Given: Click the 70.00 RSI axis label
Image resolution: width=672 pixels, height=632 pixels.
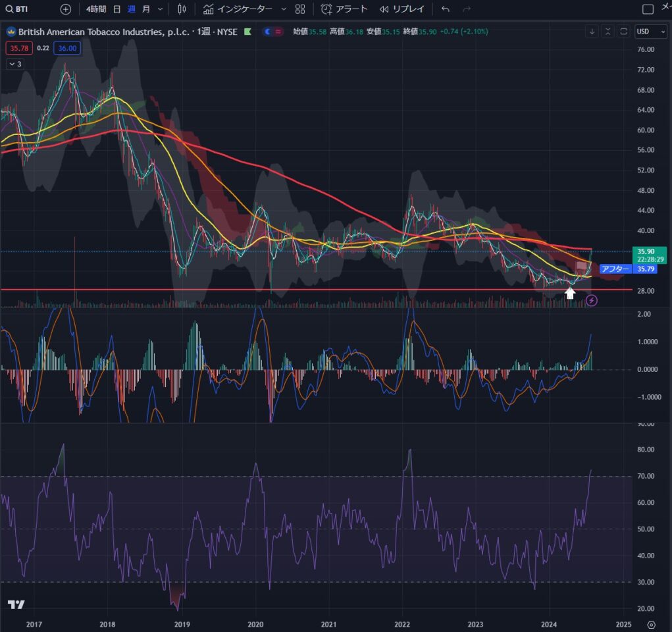Looking at the screenshot, I should click(x=646, y=476).
